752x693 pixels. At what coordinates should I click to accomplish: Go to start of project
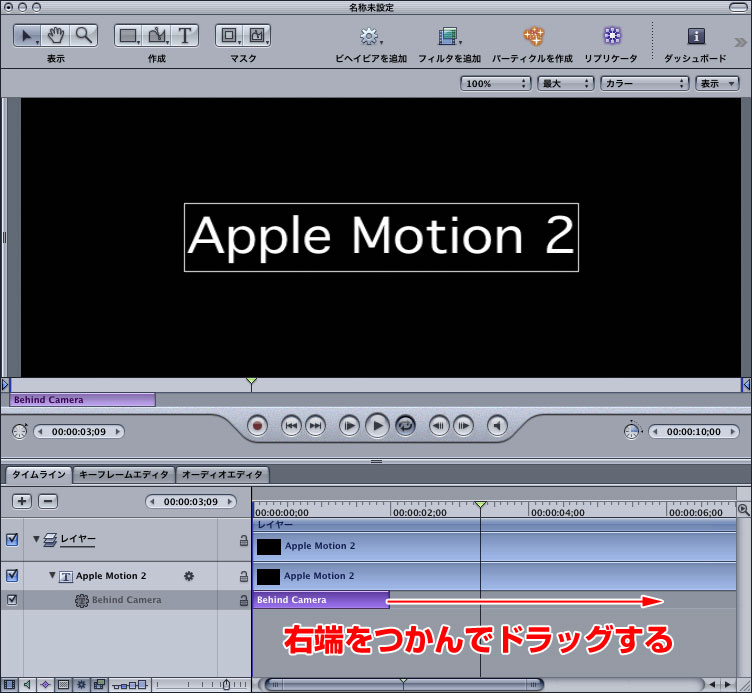[x=291, y=426]
